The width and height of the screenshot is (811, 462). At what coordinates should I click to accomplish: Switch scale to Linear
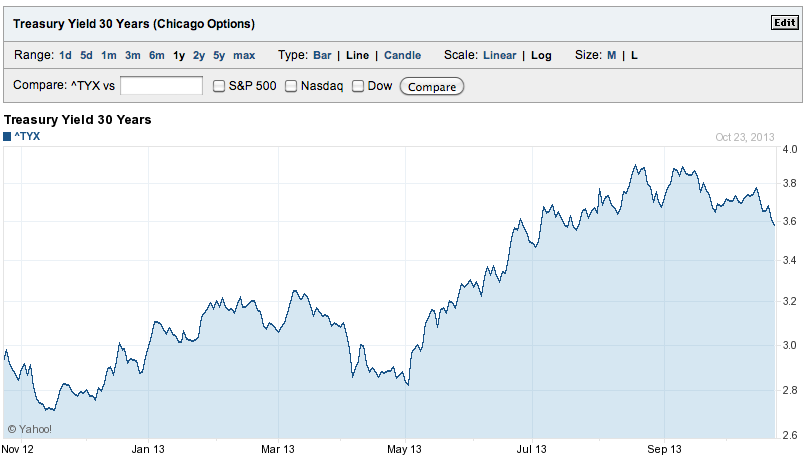(x=499, y=55)
